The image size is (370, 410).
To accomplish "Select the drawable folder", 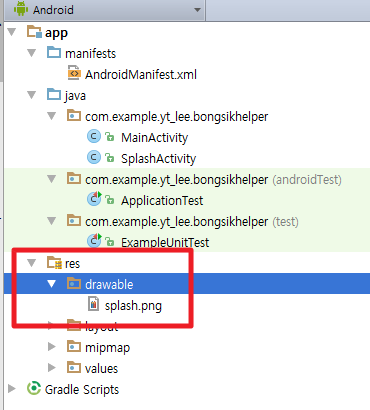I will 109,284.
